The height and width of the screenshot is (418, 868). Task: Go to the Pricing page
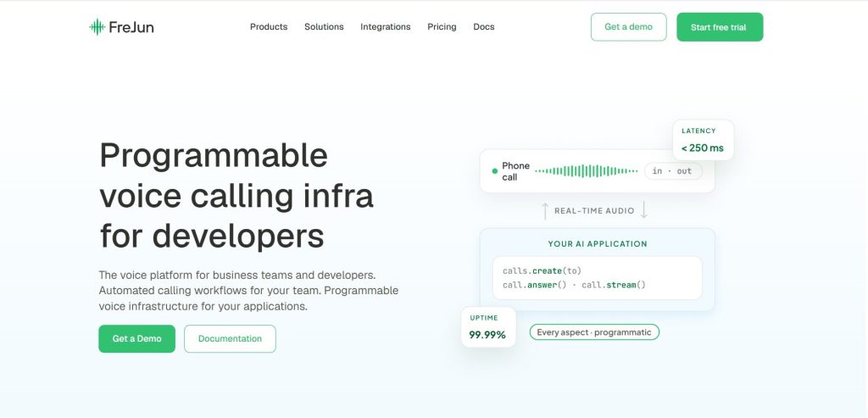click(x=442, y=26)
